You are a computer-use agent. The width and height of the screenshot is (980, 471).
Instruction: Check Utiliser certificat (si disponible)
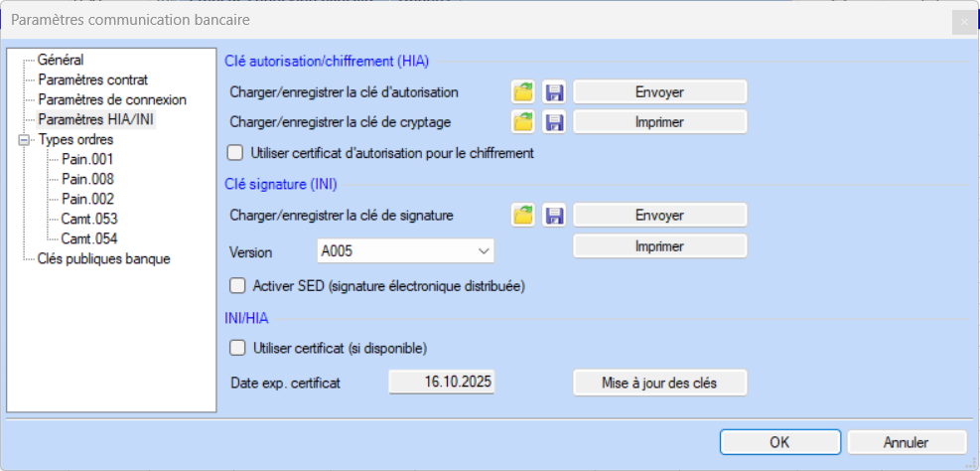(x=236, y=348)
